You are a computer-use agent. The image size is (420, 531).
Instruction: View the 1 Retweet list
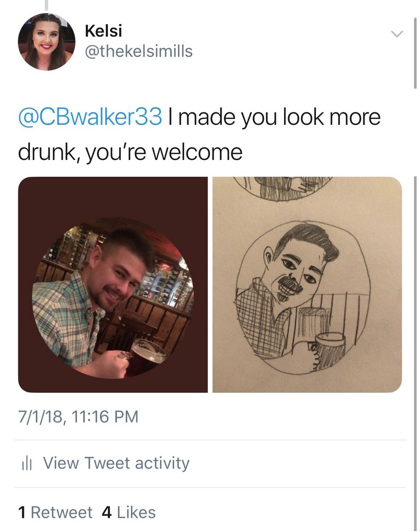[x=55, y=512]
